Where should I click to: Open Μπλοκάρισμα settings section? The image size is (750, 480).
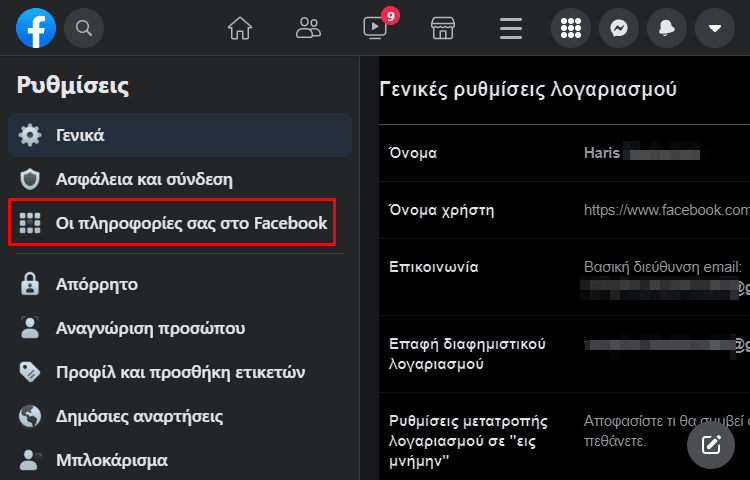180,460
